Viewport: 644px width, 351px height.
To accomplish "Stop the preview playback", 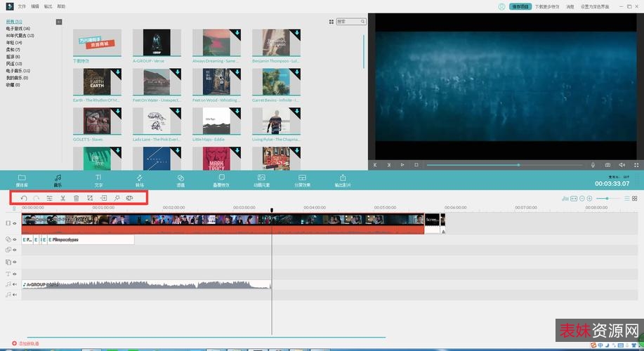I will pyautogui.click(x=416, y=165).
